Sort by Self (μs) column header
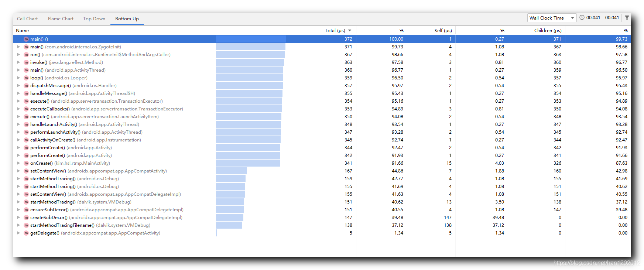The image size is (644, 270). (x=443, y=31)
